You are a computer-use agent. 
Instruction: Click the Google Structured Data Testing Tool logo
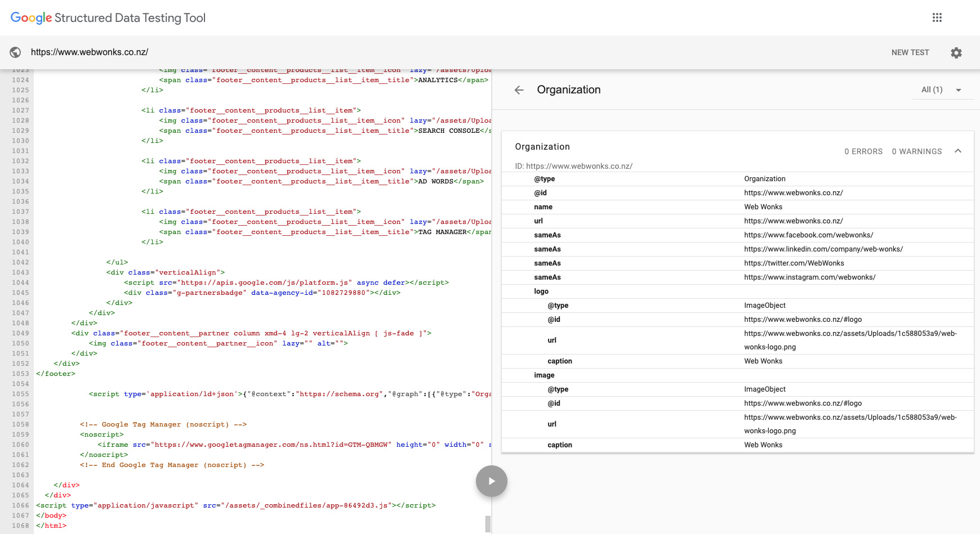pyautogui.click(x=108, y=18)
